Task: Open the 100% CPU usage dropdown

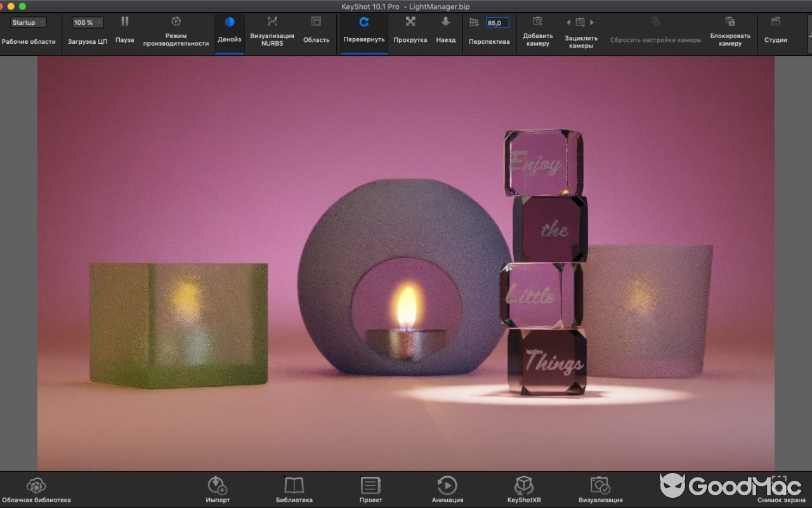Action: pyautogui.click(x=86, y=22)
